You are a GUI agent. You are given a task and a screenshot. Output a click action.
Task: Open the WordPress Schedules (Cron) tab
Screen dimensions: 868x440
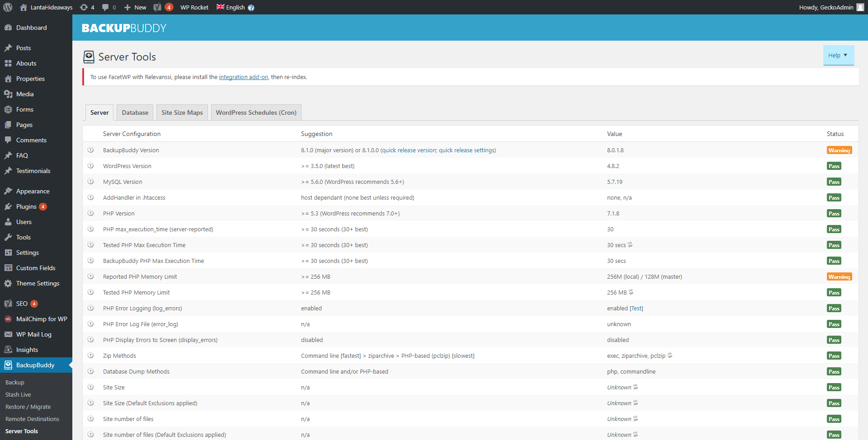coord(256,112)
